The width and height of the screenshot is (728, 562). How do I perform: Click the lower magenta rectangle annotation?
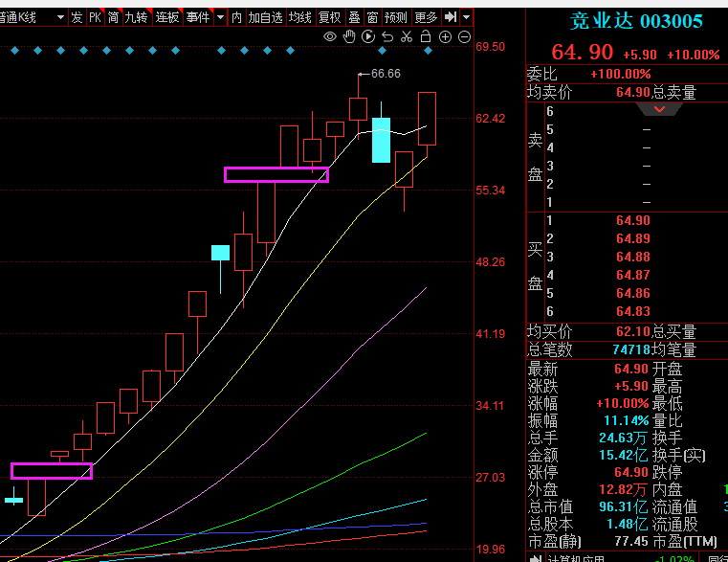[x=52, y=471]
